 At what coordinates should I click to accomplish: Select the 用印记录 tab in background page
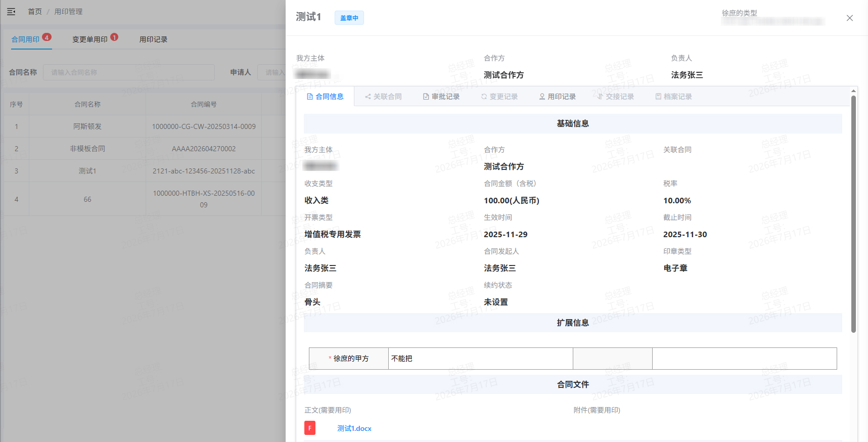coord(153,39)
